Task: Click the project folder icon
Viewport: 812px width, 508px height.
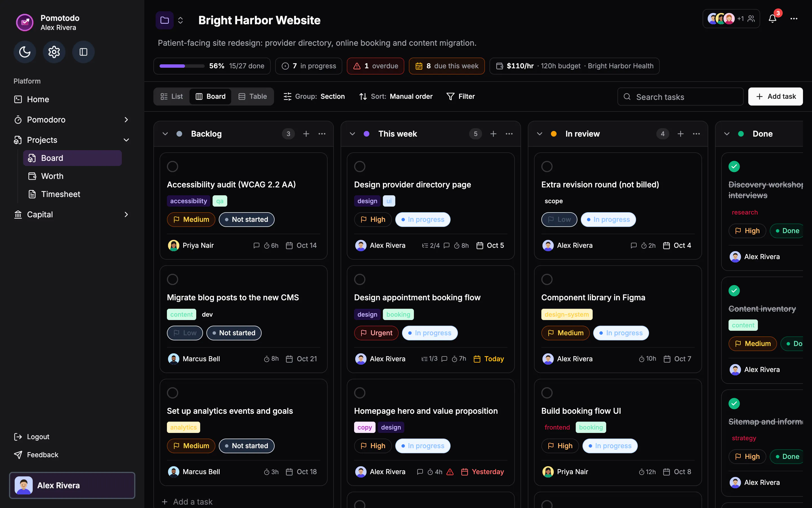Action: tap(164, 20)
